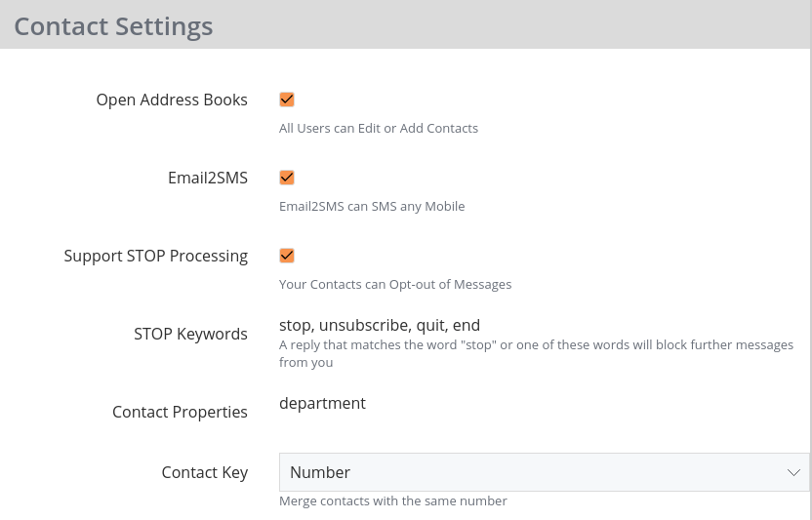Click the Contact Key dropdown chevron arrow
812x520 pixels.
793,472
